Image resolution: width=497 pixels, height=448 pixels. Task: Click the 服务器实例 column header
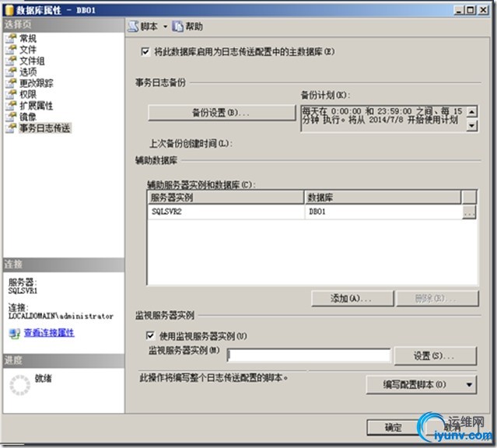click(226, 198)
